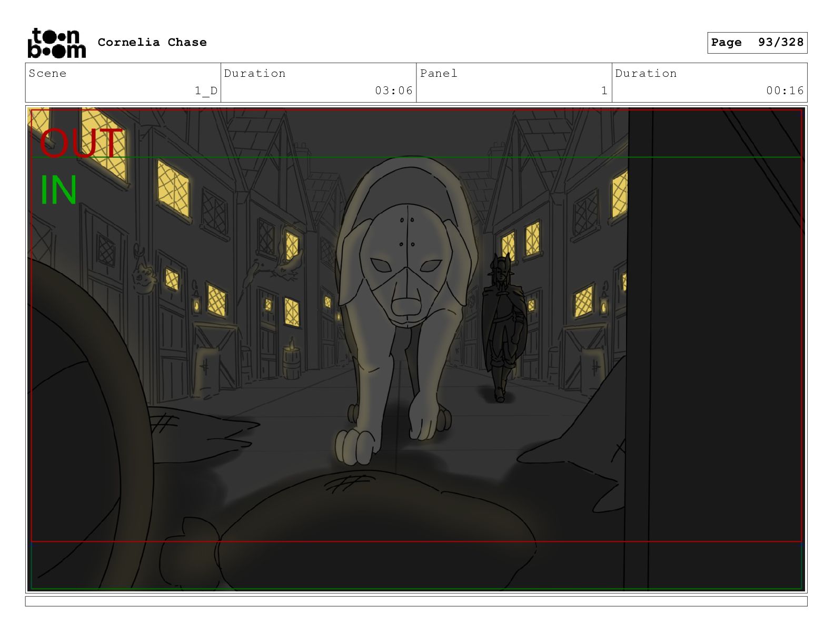Viewport: 834px width, 644px height.
Task: Select the panel duration value 00:16
Action: pos(785,91)
